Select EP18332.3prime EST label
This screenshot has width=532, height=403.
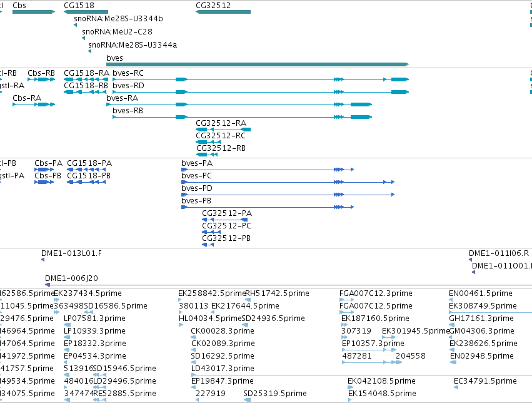95,344
